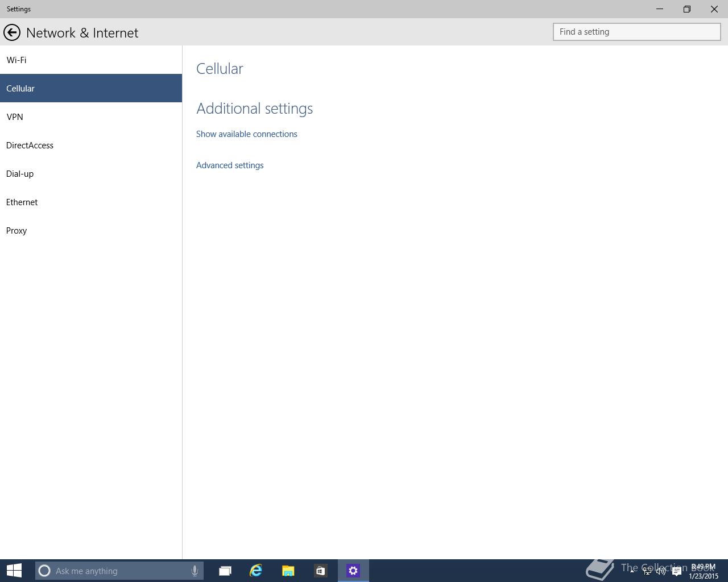The width and height of the screenshot is (728, 582).
Task: Launch Internet Explorer from taskbar
Action: tap(256, 571)
